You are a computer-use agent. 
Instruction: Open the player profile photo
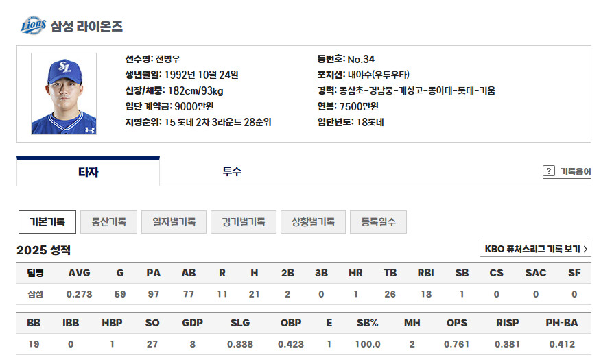(64, 94)
